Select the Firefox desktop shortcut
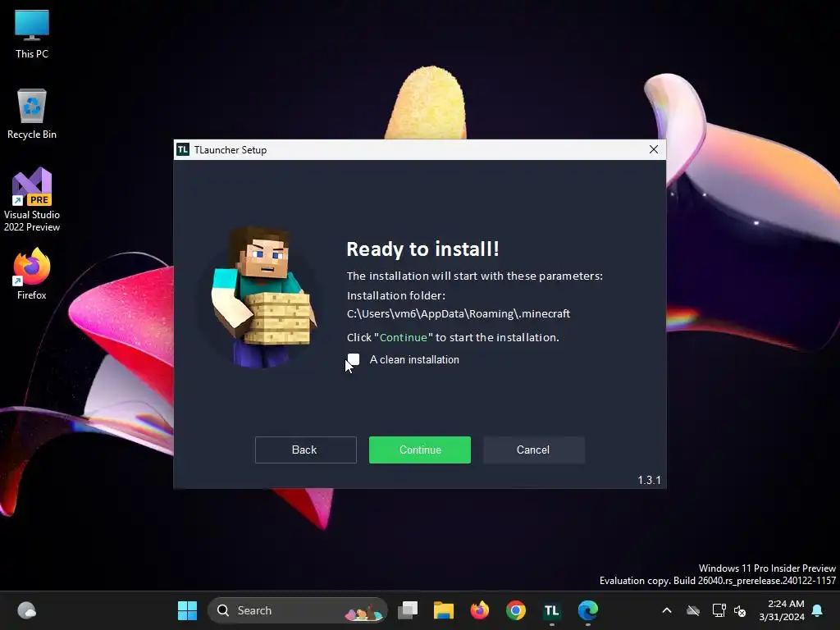840x630 pixels. [32, 274]
